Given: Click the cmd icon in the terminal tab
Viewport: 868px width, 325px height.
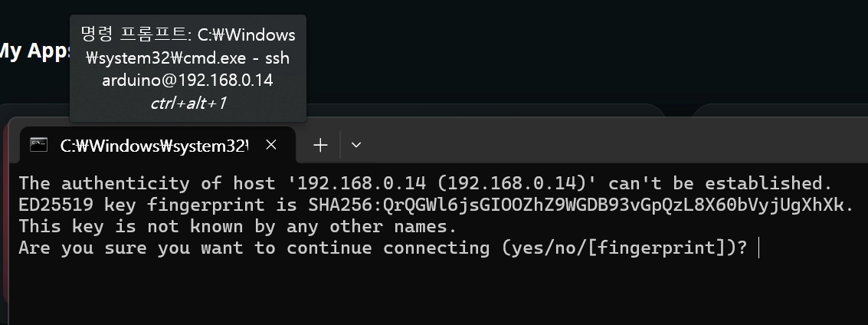Looking at the screenshot, I should [38, 145].
